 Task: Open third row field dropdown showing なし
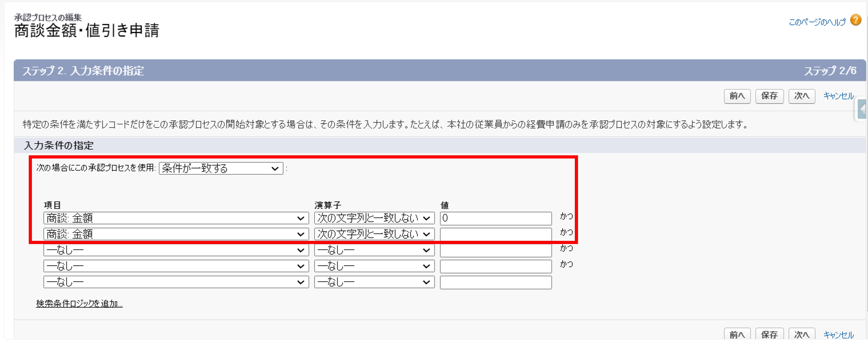[176, 250]
